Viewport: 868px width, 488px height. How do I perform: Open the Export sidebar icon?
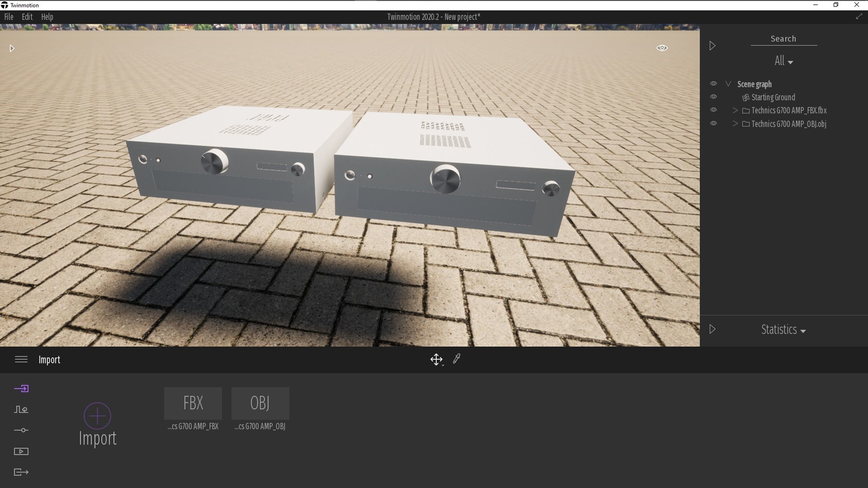pos(21,472)
